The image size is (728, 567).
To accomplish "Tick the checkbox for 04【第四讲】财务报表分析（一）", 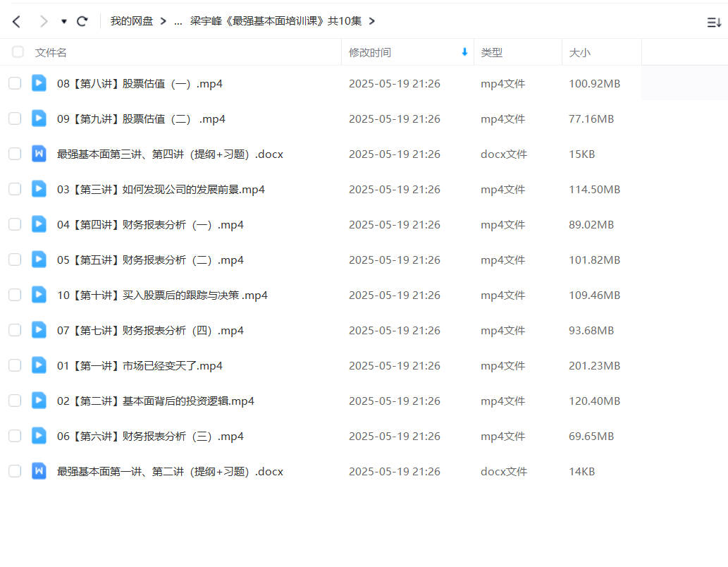I will click(x=15, y=224).
